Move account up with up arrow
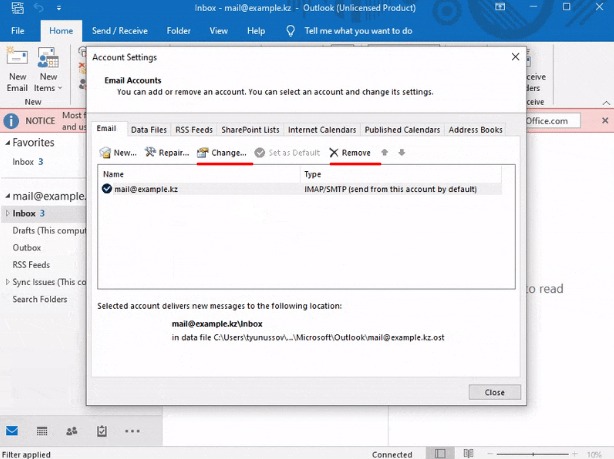This screenshot has width=614, height=459. click(x=385, y=152)
